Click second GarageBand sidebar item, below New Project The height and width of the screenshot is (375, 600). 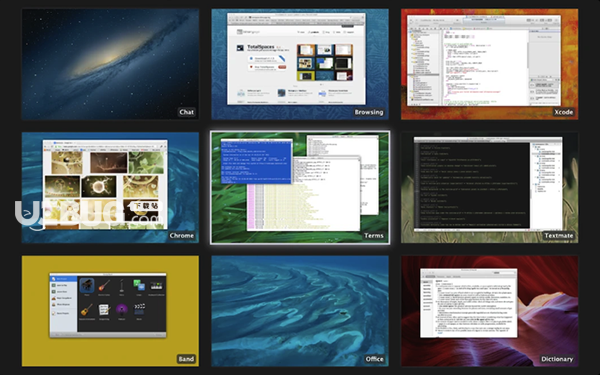64,285
